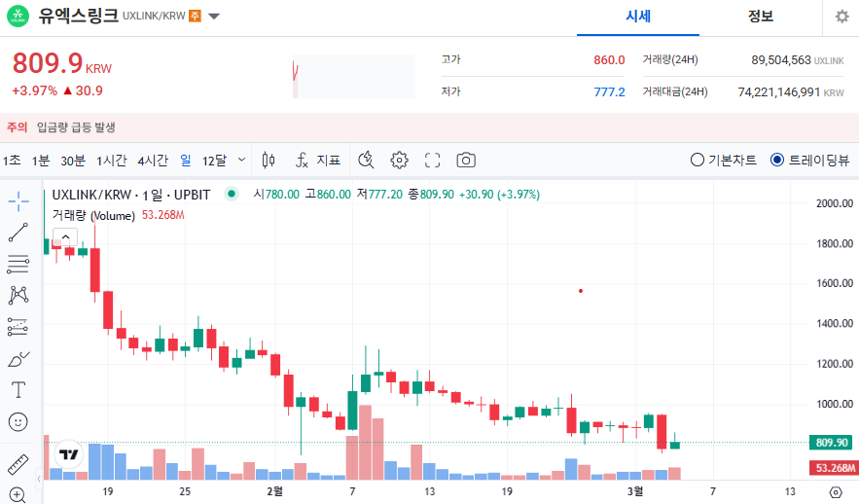
Task: Click the green market status dot
Action: [232, 194]
